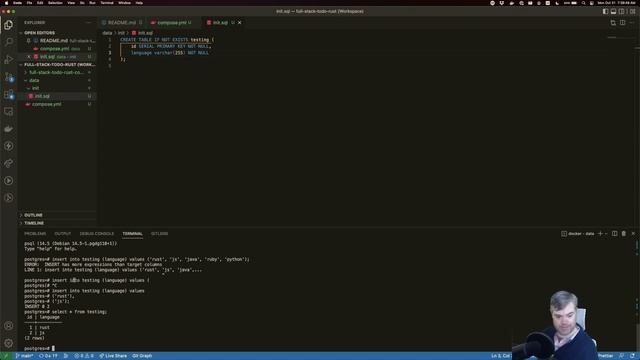Viewport: 640px width, 360px height.
Task: Switch to the Debug Console panel tab
Action: click(x=97, y=234)
